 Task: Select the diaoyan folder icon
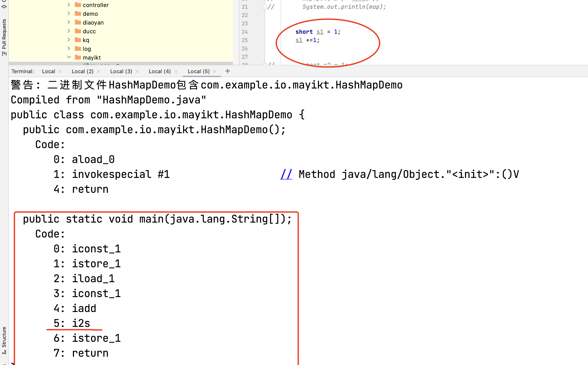[x=78, y=22]
